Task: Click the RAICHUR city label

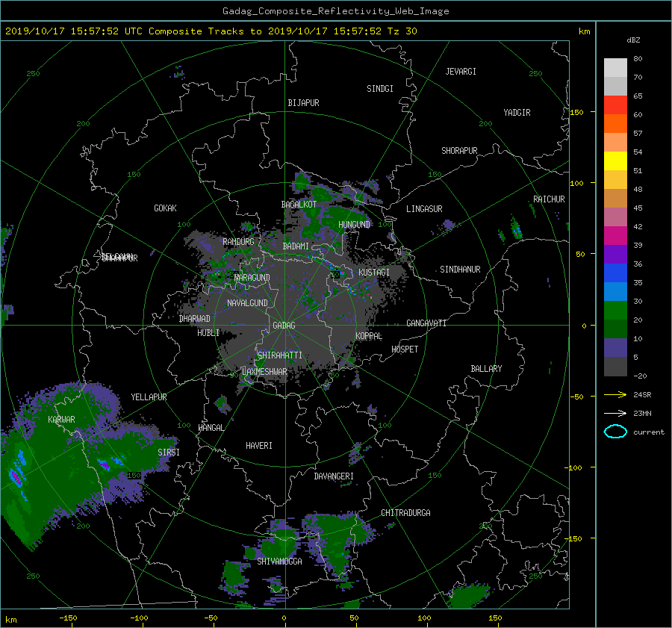Action: click(x=549, y=199)
